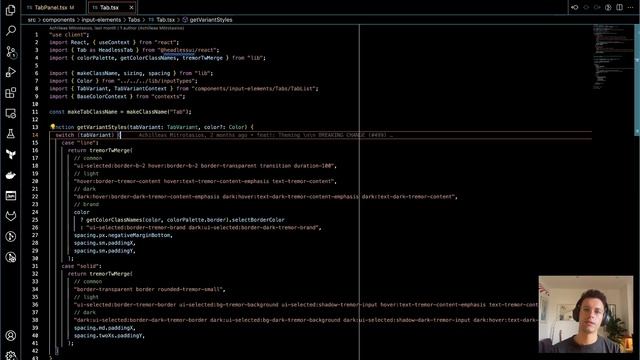Open the API panel icon in activity bar
This screenshot has width=640, height=360.
11,196
